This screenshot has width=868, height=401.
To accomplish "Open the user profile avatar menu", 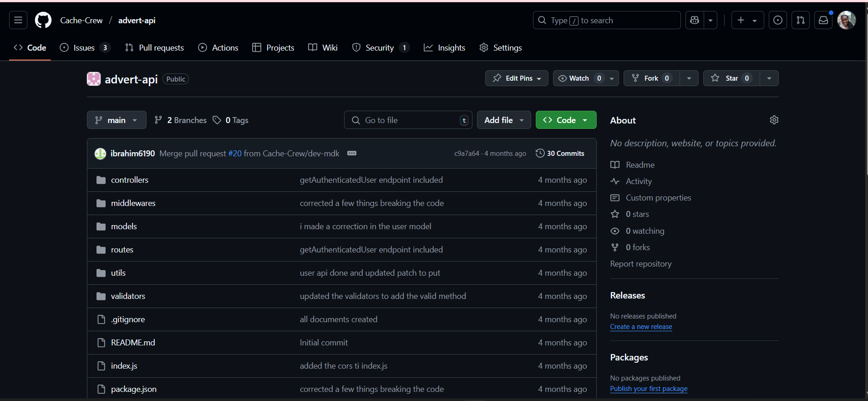I will click(847, 20).
